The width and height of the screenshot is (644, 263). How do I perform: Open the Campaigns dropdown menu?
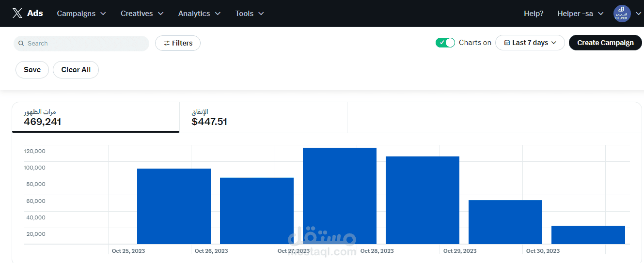(81, 14)
